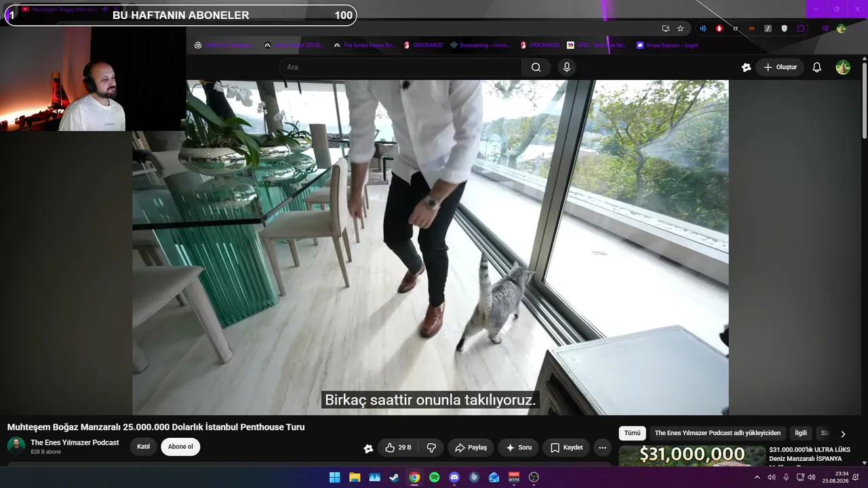Click the $31,000,000 video thumbnail

click(x=692, y=455)
